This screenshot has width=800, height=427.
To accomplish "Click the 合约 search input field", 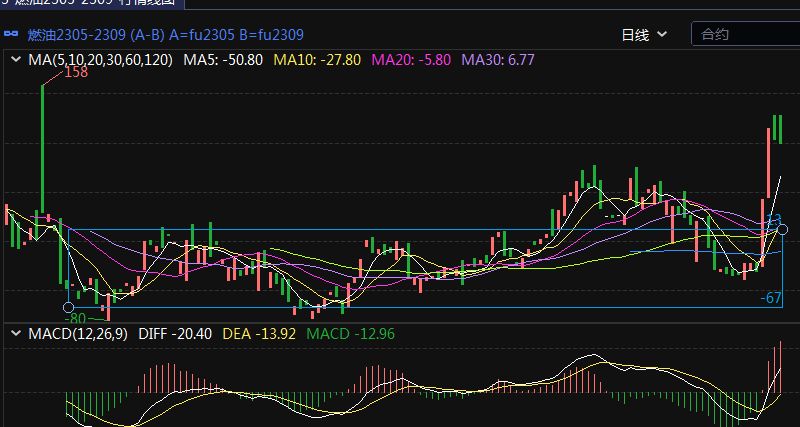I will (745, 35).
